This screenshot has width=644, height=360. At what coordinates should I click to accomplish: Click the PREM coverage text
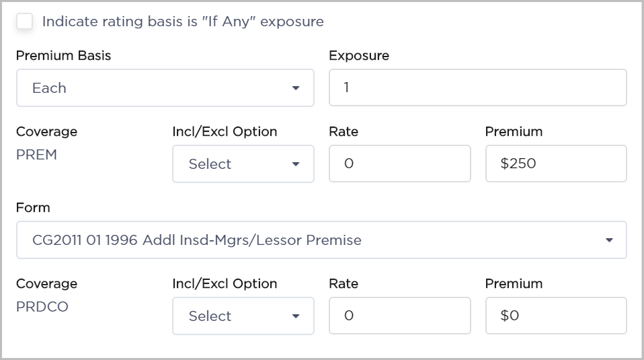[x=36, y=155]
